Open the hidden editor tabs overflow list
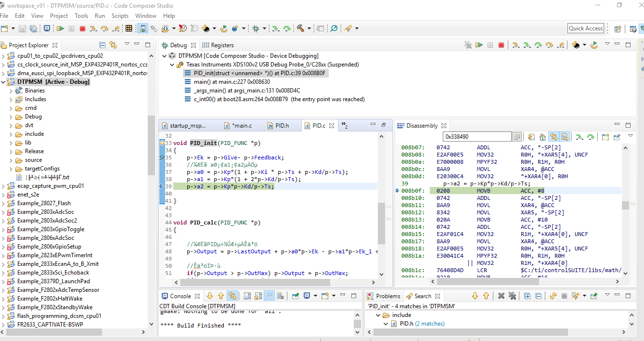 tap(345, 125)
